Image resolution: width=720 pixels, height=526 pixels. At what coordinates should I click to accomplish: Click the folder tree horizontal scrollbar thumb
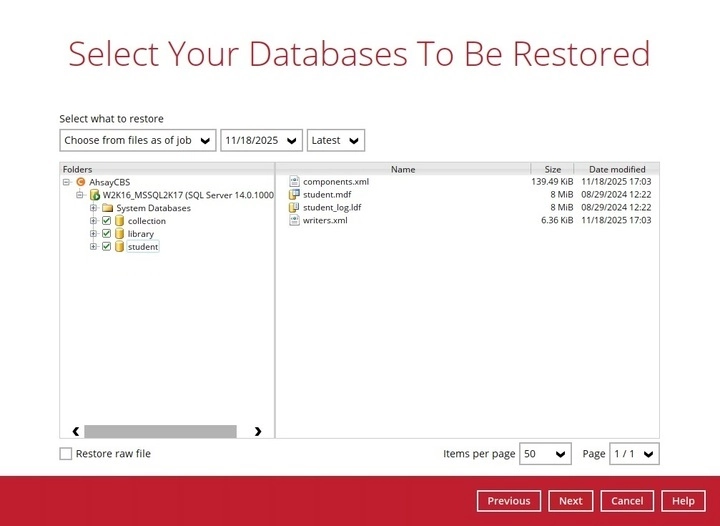coord(160,432)
